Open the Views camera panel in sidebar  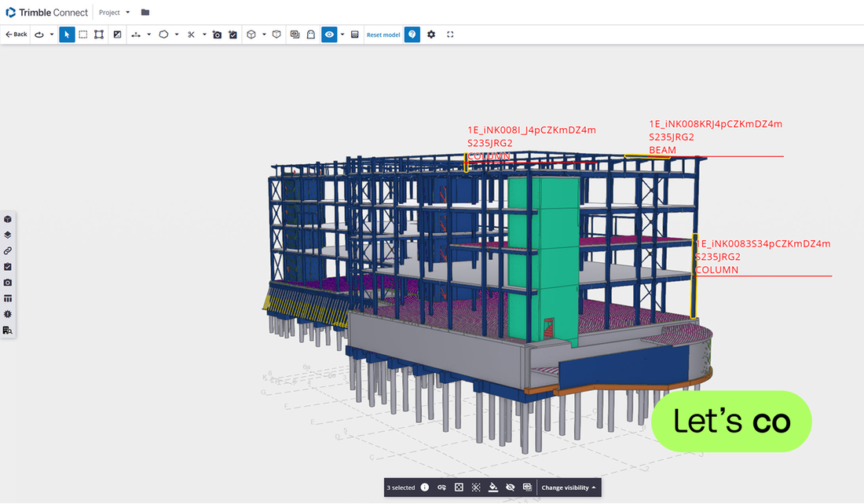pyautogui.click(x=8, y=283)
